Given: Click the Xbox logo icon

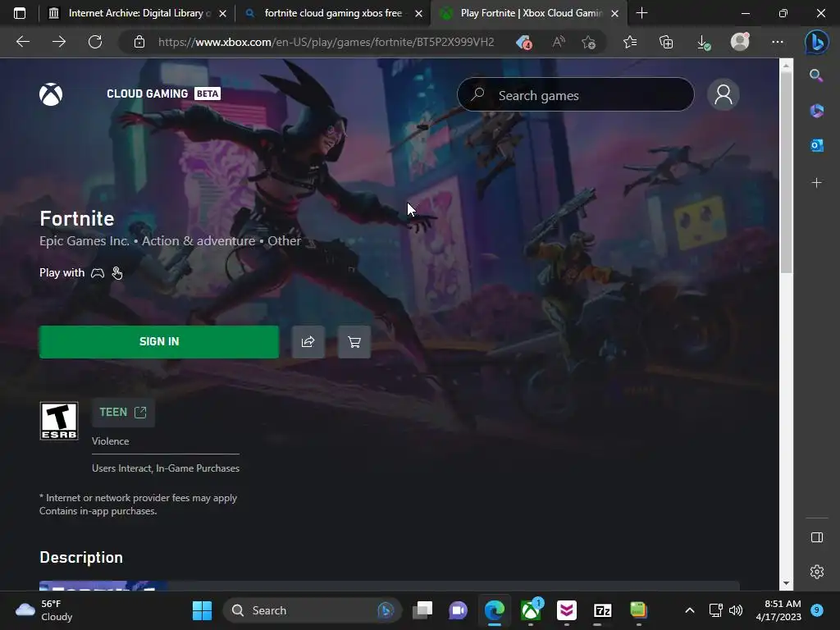Looking at the screenshot, I should click(x=51, y=94).
